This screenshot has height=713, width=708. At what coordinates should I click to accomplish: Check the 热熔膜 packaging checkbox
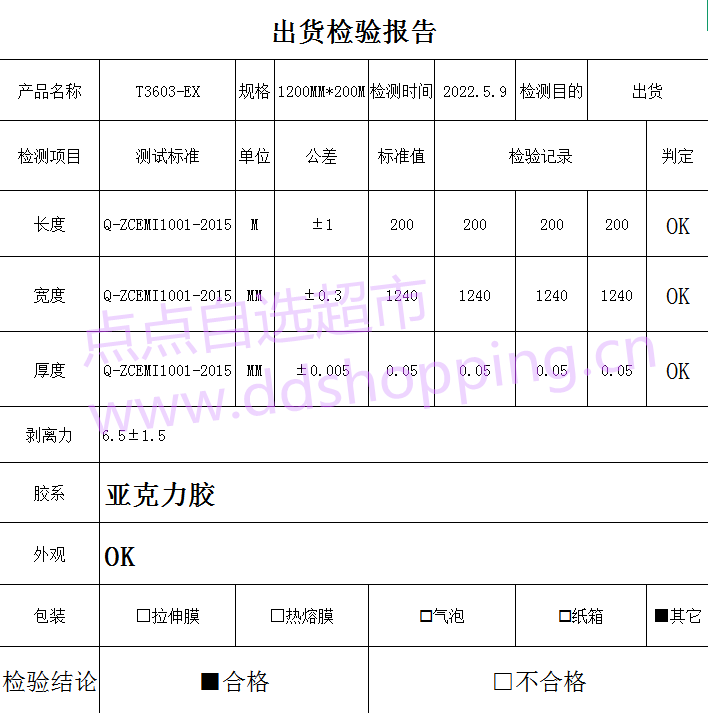[277, 616]
